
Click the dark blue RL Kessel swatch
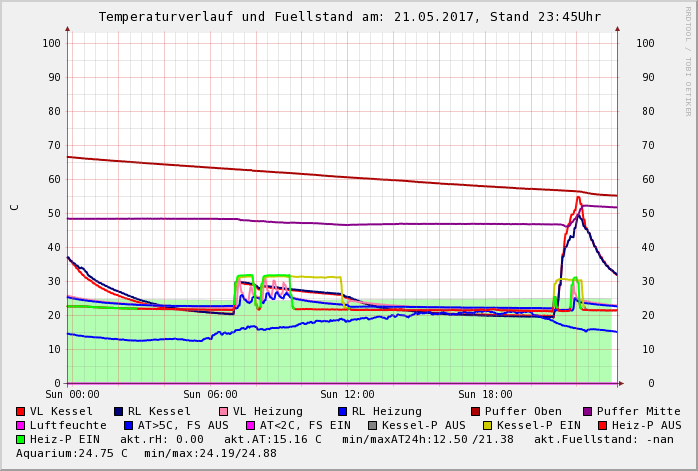point(118,411)
